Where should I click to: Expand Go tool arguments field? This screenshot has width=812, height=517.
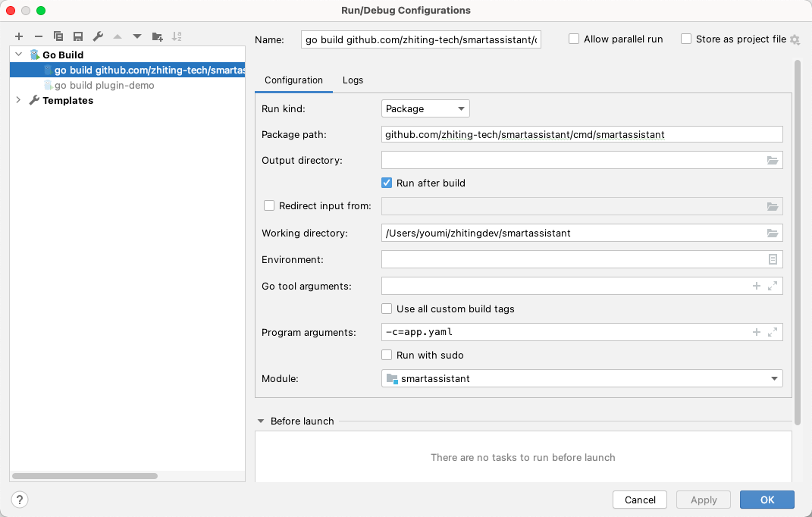[x=773, y=286]
